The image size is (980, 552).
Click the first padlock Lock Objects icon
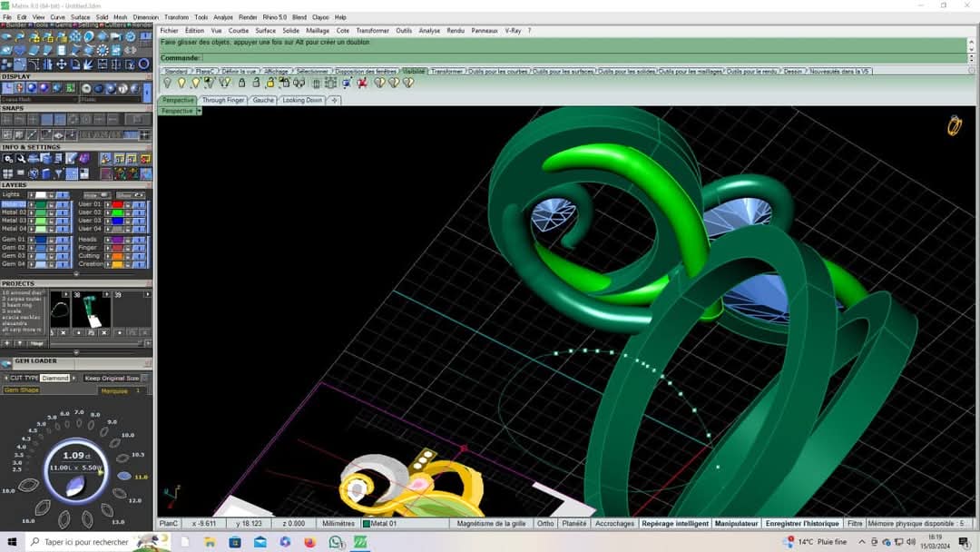[x=241, y=83]
